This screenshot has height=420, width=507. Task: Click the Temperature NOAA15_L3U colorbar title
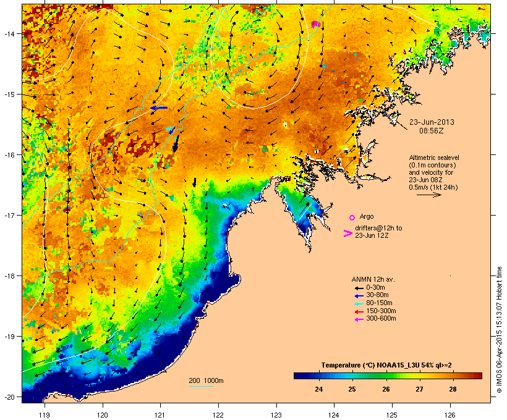tap(386, 366)
